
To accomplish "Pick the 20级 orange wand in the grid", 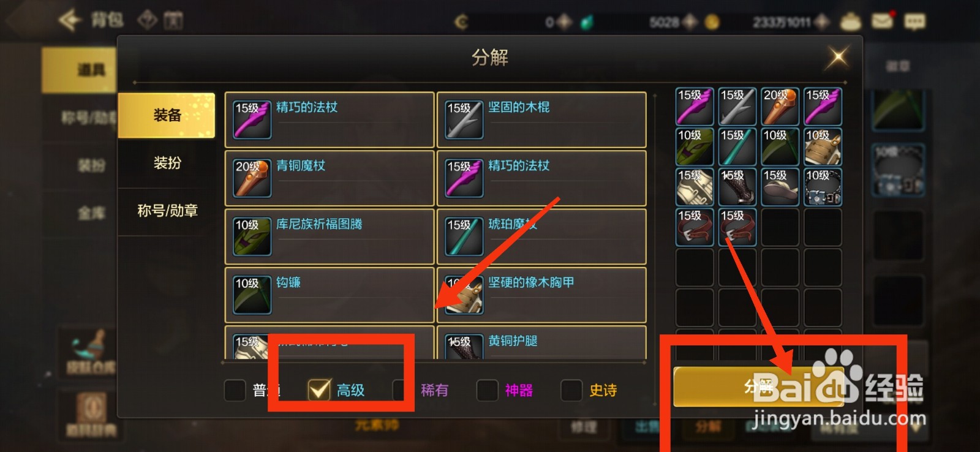I will click(x=780, y=107).
